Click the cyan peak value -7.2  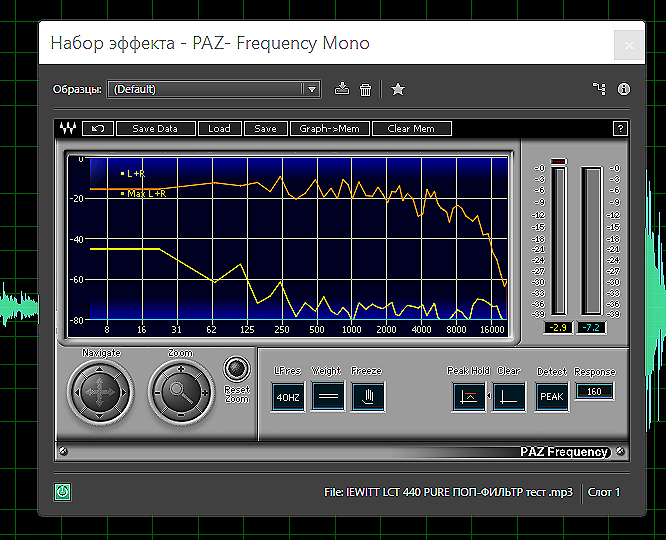591,328
